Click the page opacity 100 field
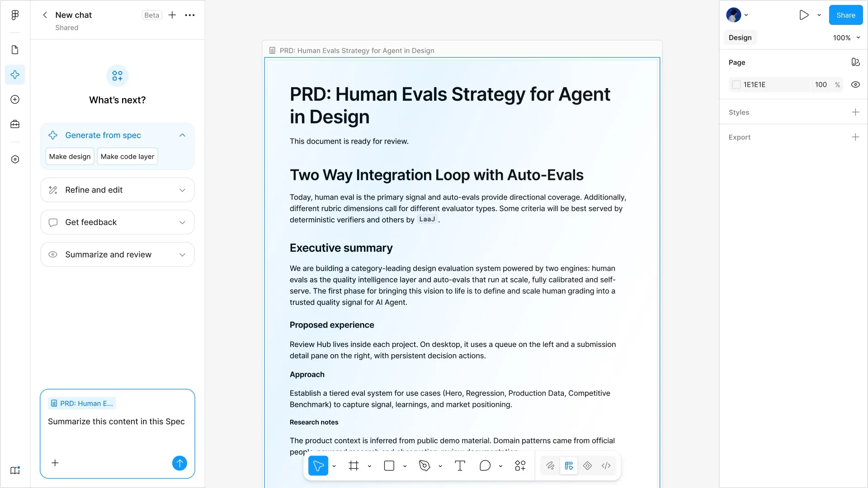This screenshot has width=868, height=488. 821,84
